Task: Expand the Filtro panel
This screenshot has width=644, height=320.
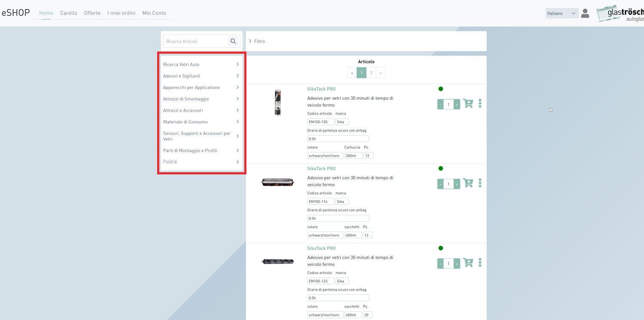Action: tap(257, 41)
